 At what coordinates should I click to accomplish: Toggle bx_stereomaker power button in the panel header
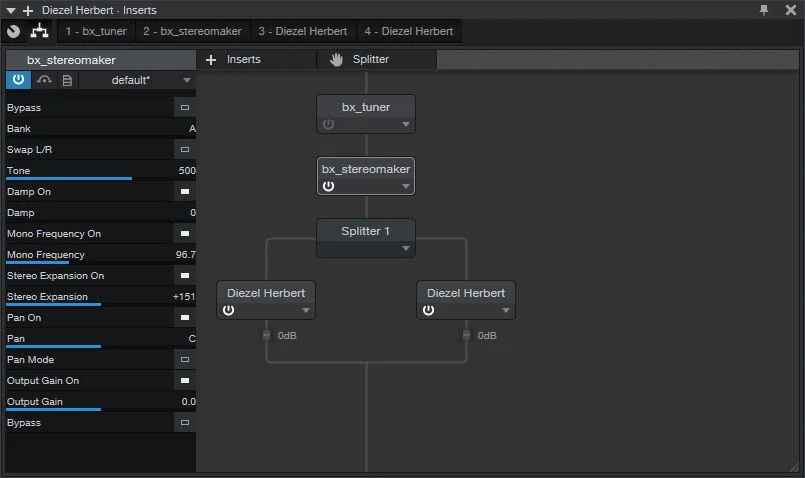click(18, 80)
